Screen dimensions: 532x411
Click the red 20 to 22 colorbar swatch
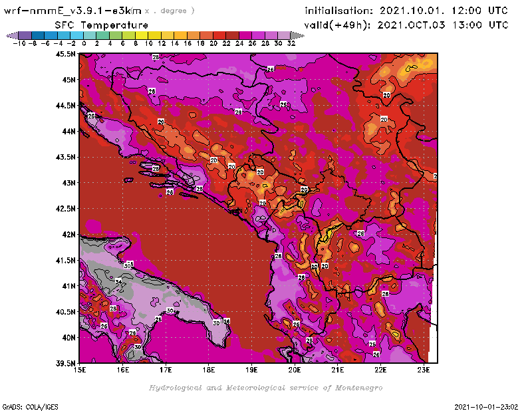coord(219,35)
